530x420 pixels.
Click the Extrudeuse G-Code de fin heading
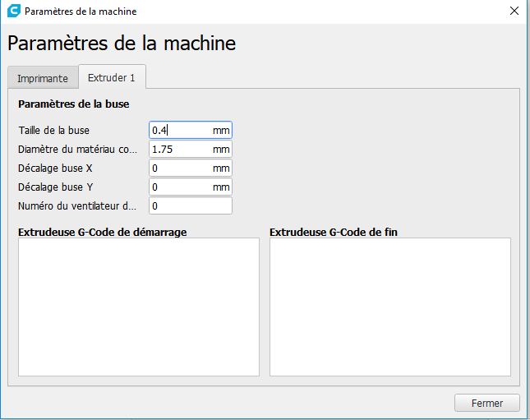(334, 232)
